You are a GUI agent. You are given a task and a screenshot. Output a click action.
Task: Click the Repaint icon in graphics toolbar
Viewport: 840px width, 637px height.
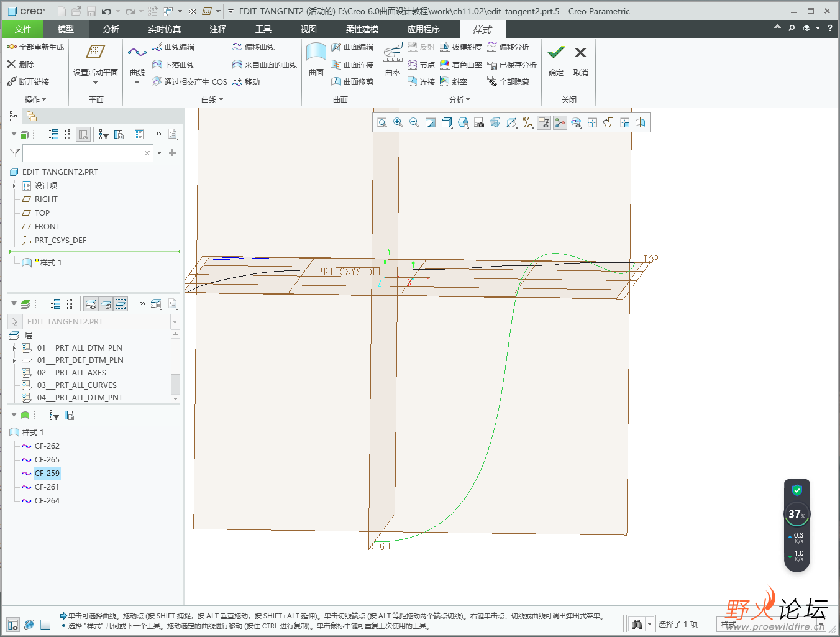point(431,123)
